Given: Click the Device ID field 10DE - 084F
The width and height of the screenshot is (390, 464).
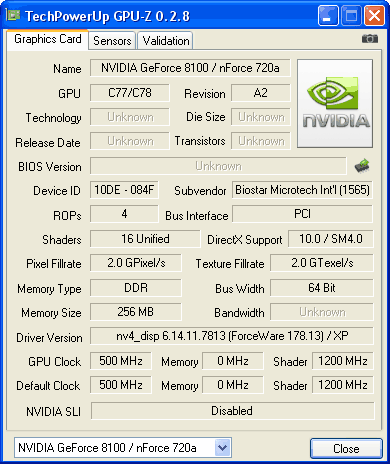Looking at the screenshot, I should click(124, 190).
